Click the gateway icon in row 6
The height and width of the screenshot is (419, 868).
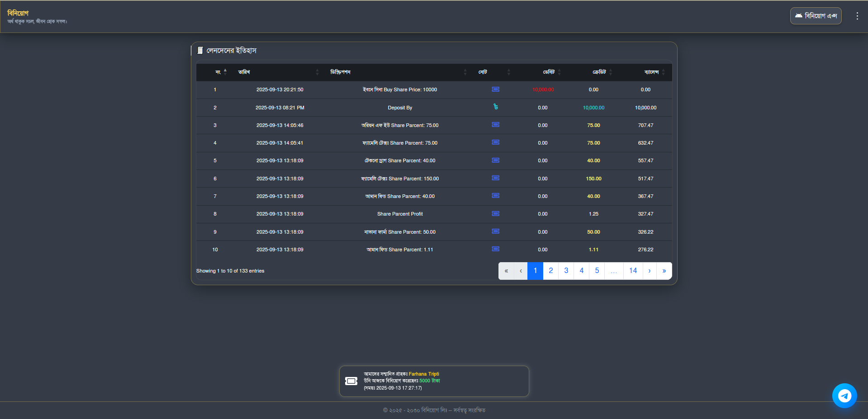[x=495, y=178]
